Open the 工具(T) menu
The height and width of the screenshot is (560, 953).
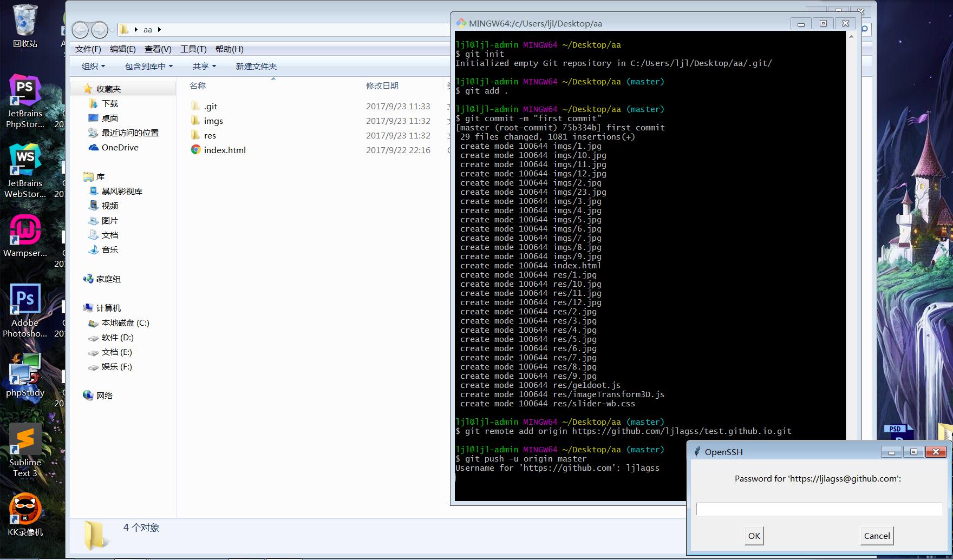tap(193, 49)
